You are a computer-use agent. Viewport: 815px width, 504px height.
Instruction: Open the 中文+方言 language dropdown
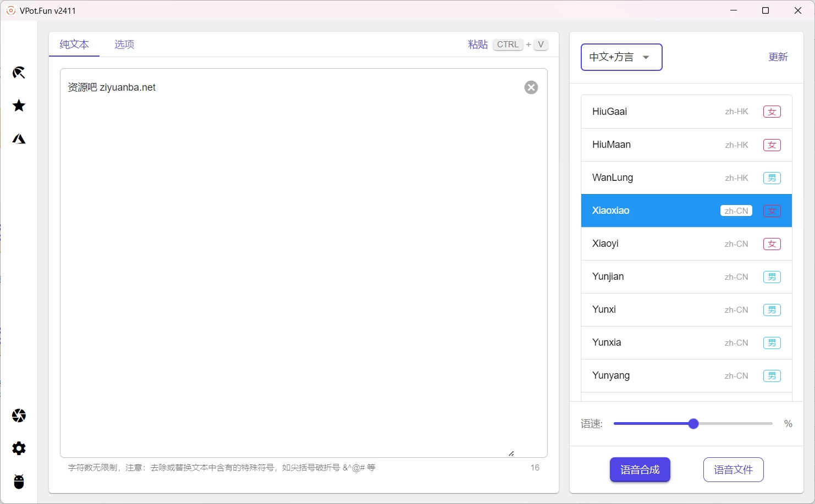[x=621, y=57]
